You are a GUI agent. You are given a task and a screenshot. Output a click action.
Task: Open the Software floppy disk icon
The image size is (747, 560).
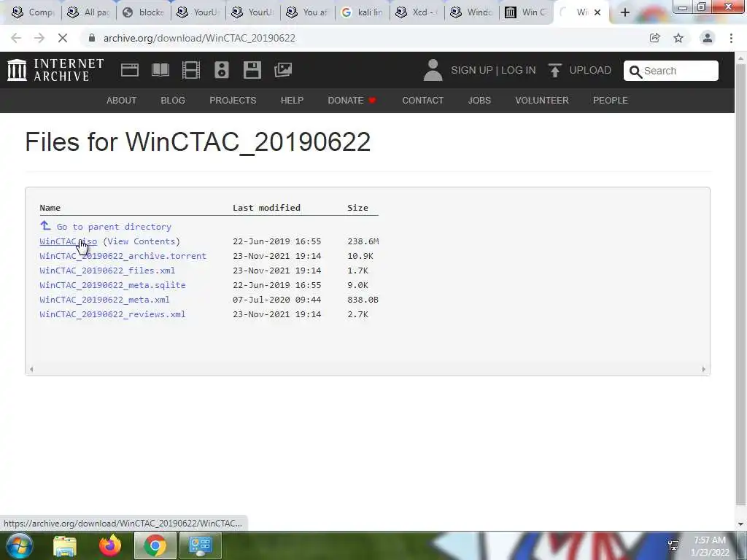click(x=252, y=70)
